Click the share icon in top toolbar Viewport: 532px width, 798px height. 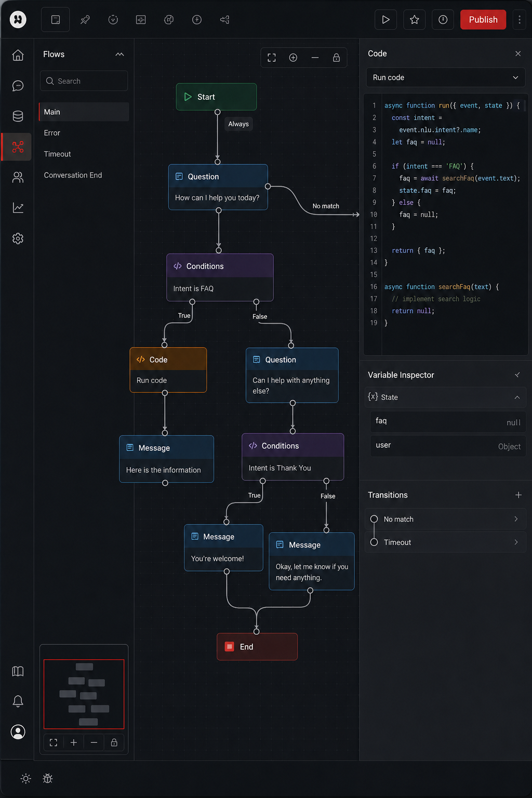coord(225,20)
